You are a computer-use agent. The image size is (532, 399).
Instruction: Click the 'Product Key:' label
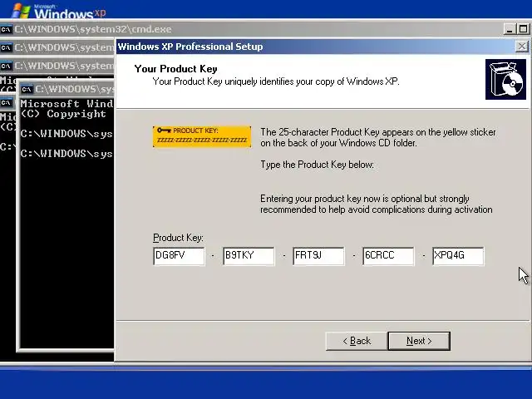pyautogui.click(x=178, y=238)
